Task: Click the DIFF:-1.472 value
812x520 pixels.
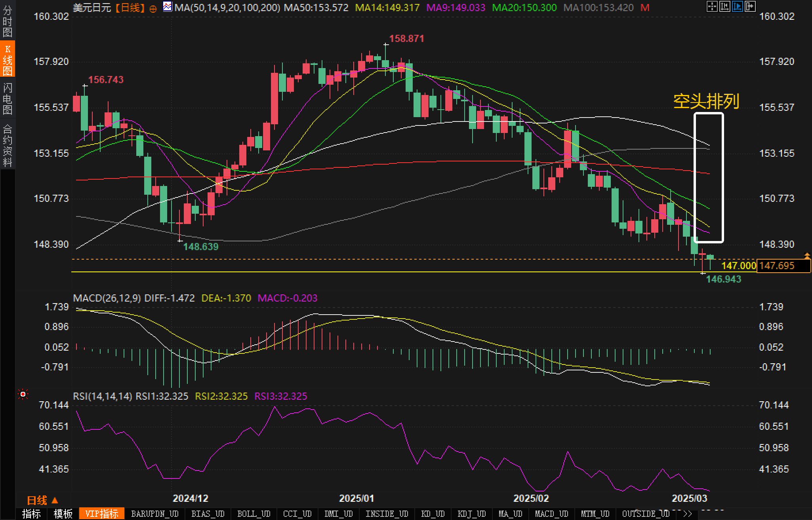Action: [170, 298]
